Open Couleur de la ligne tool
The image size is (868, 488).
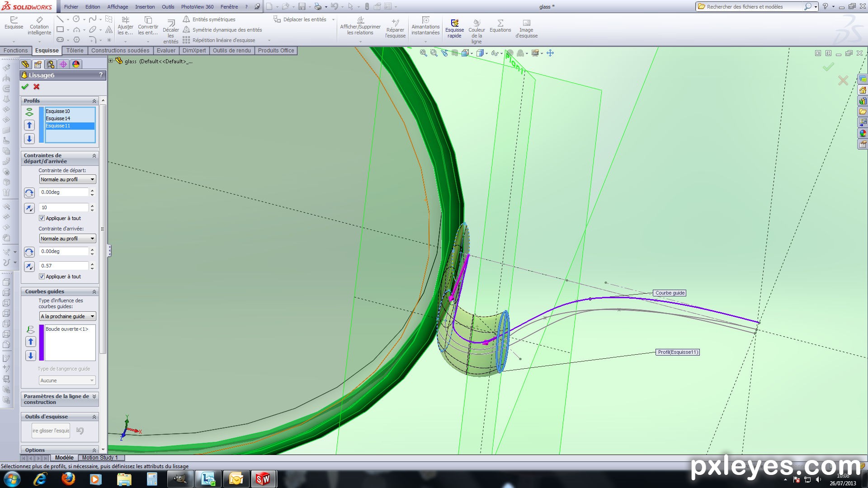pyautogui.click(x=476, y=32)
